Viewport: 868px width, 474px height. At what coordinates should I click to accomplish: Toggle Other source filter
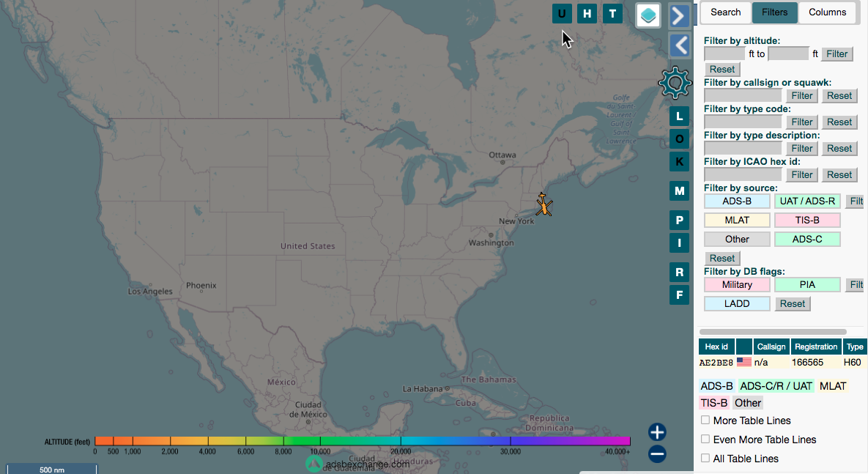click(737, 240)
